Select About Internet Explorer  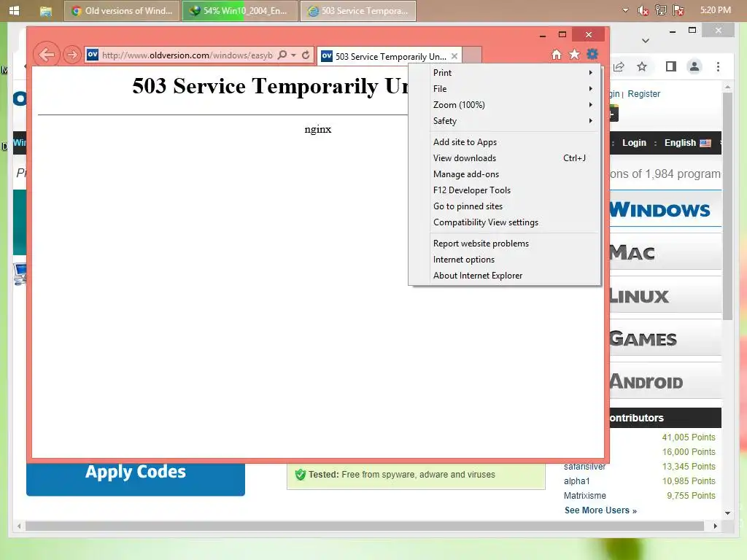[505, 276]
